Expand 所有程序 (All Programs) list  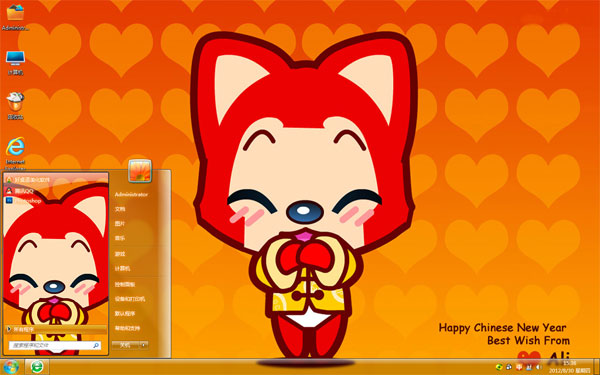(x=56, y=329)
